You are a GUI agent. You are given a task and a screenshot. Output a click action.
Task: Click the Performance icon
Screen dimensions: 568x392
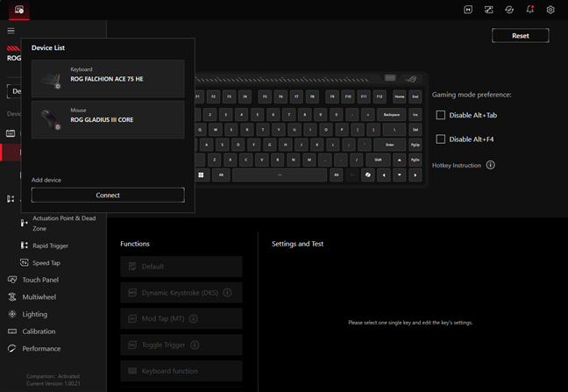tap(12, 348)
